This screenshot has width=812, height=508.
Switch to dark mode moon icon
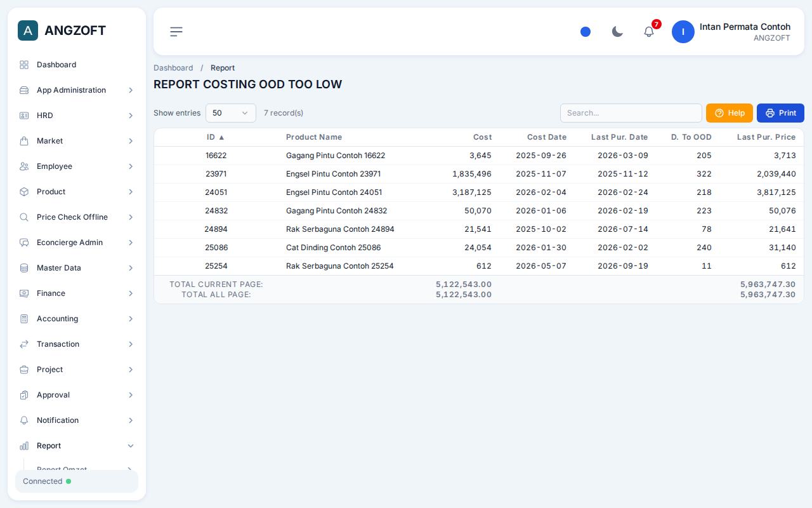coord(617,32)
